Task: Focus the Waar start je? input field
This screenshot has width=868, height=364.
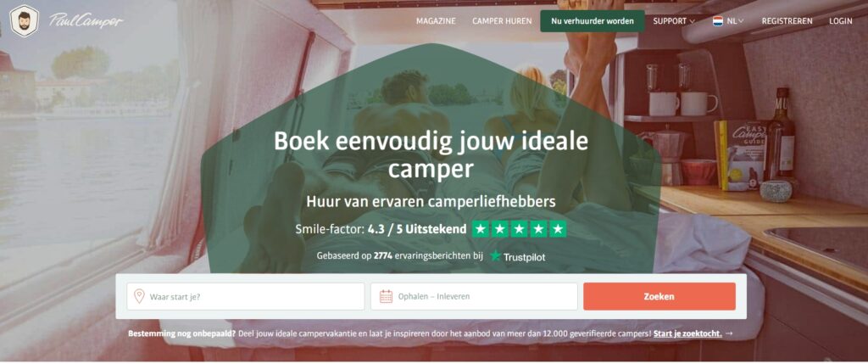Action: (x=246, y=296)
